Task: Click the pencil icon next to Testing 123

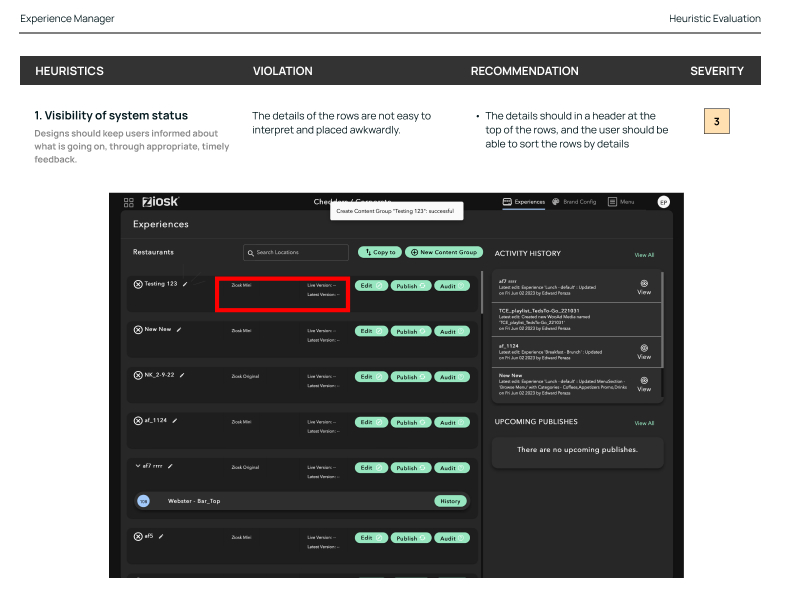Action: (185, 284)
